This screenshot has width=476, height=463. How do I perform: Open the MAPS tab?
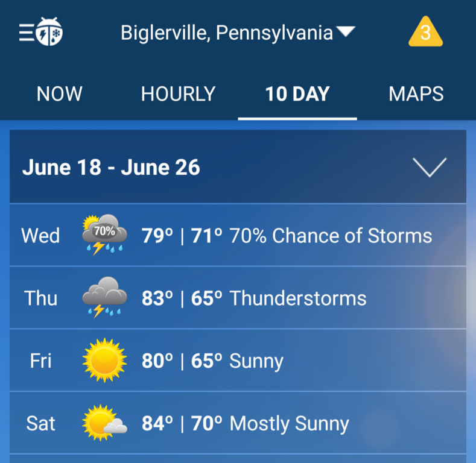pyautogui.click(x=416, y=94)
